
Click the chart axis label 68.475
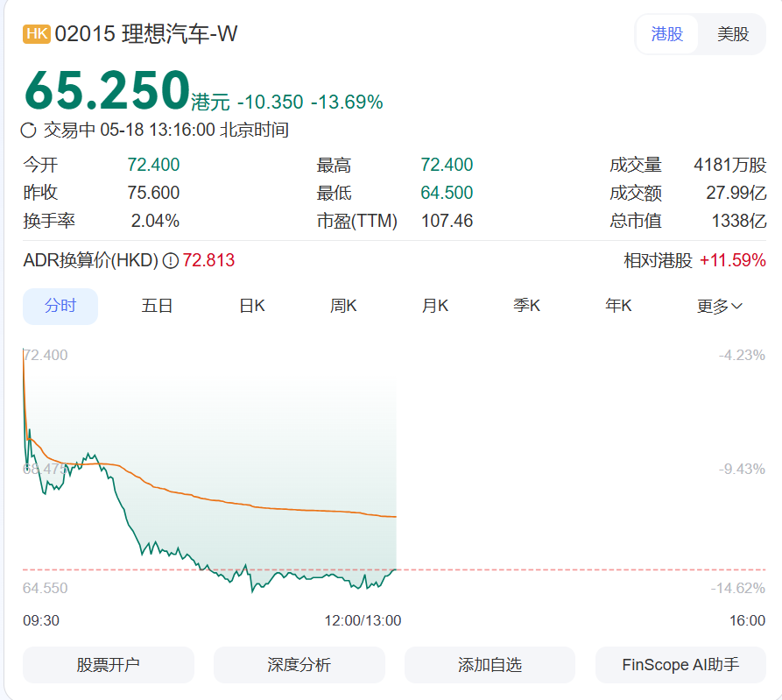click(x=45, y=469)
